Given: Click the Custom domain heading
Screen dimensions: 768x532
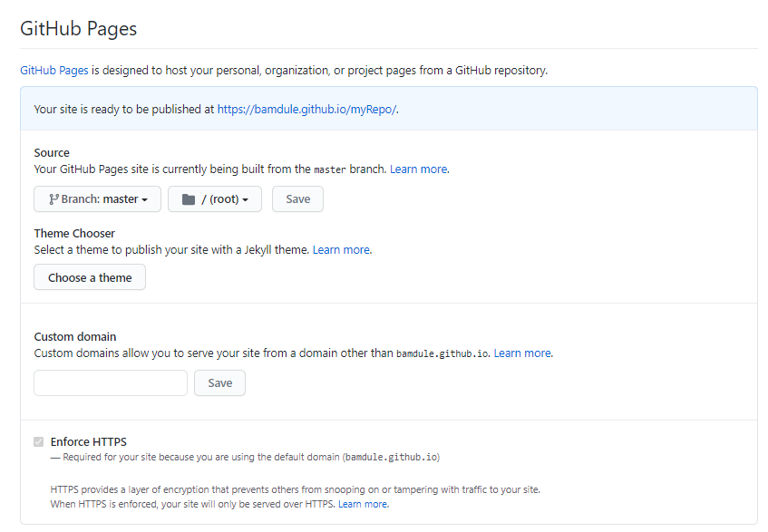Looking at the screenshot, I should [x=75, y=337].
